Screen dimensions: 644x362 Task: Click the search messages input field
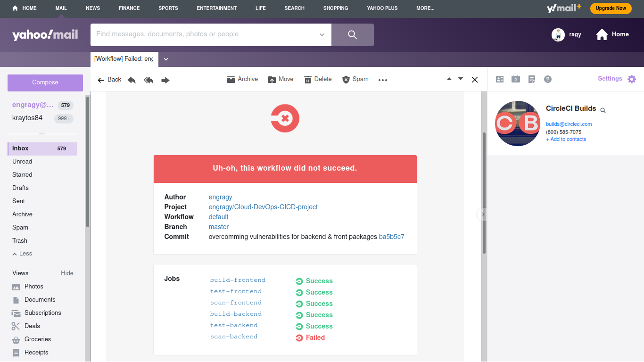coord(204,34)
